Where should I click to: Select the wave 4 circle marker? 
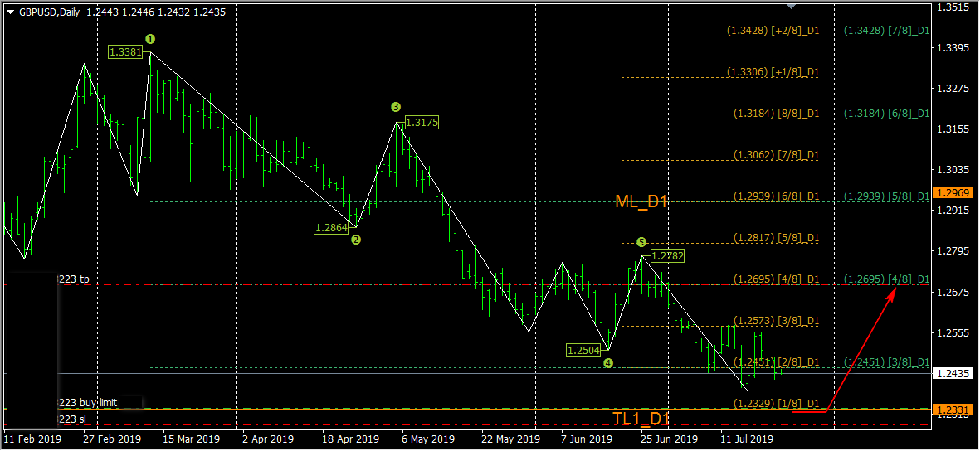609,362
